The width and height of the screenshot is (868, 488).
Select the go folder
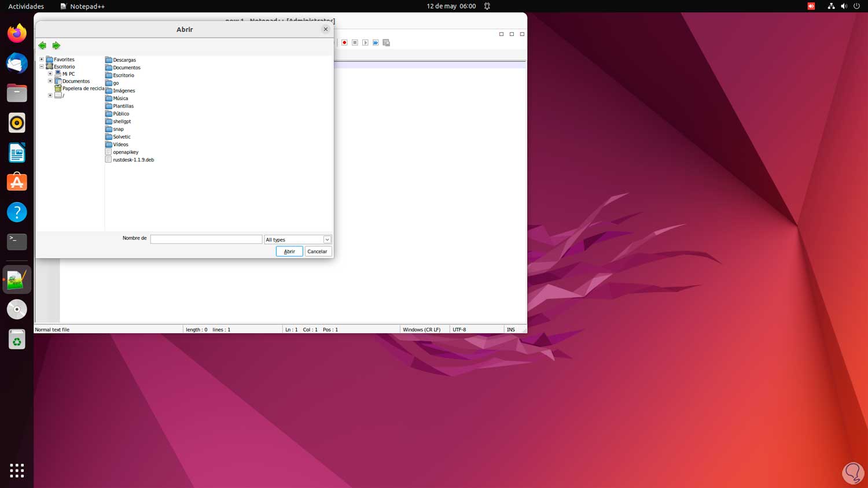click(x=116, y=83)
